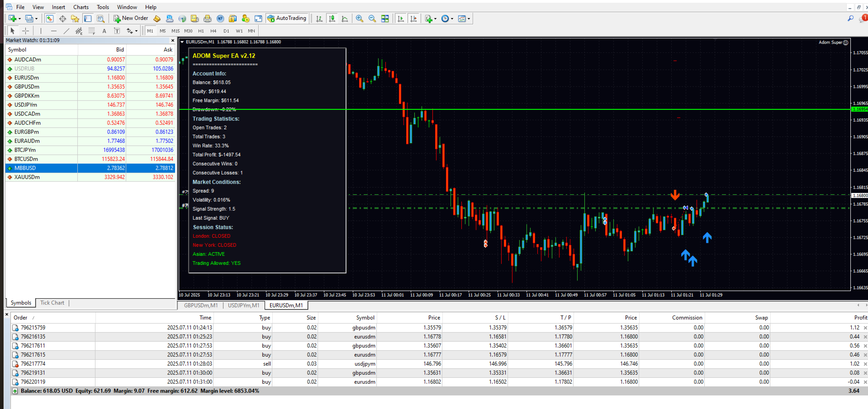
Task: Select XAUUSDm in Market Watch
Action: coord(90,177)
